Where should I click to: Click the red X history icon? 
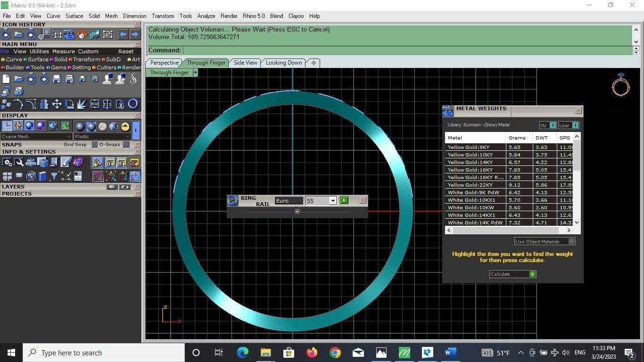pyautogui.click(x=134, y=163)
